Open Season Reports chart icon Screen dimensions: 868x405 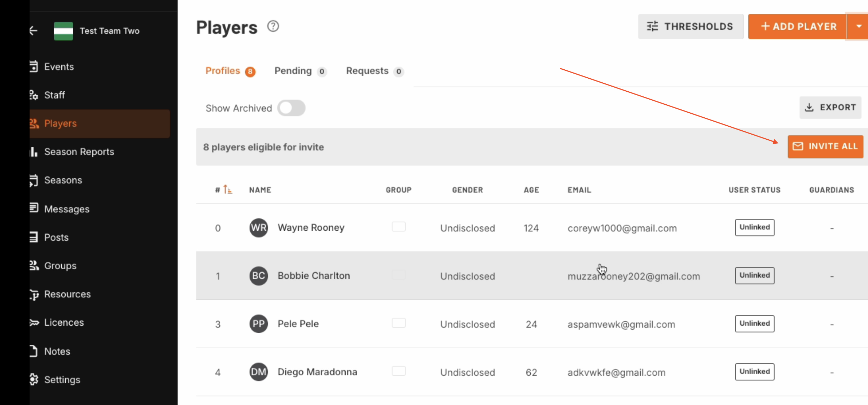[x=34, y=152]
